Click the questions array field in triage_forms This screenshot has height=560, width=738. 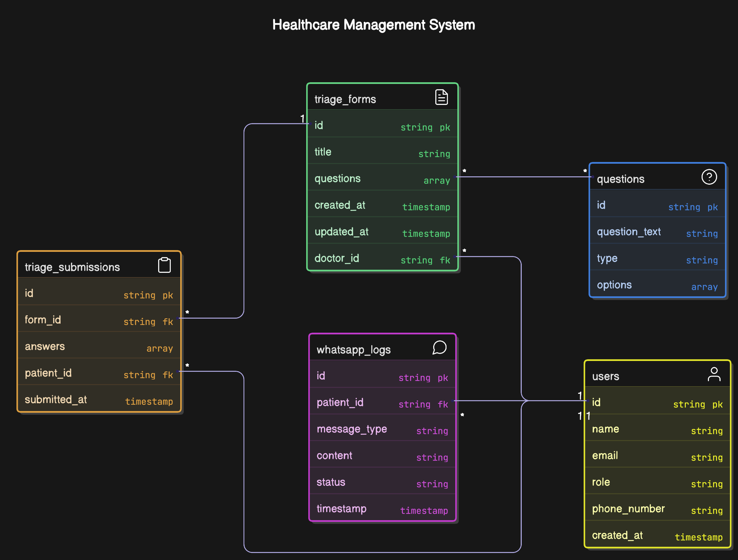[382, 179]
